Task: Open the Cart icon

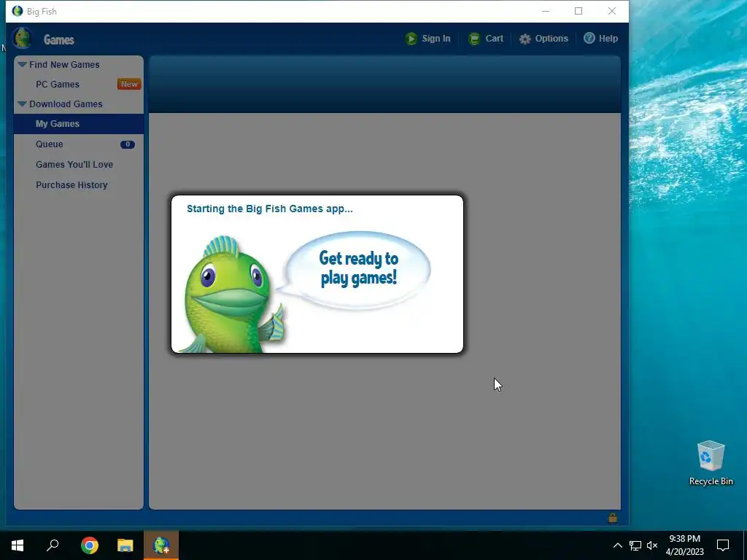Action: (474, 39)
